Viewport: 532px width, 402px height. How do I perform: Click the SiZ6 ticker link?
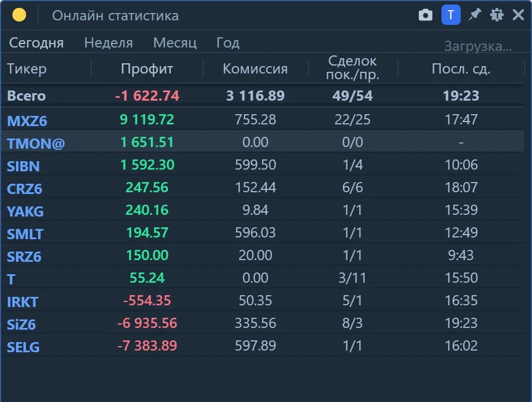tap(21, 325)
